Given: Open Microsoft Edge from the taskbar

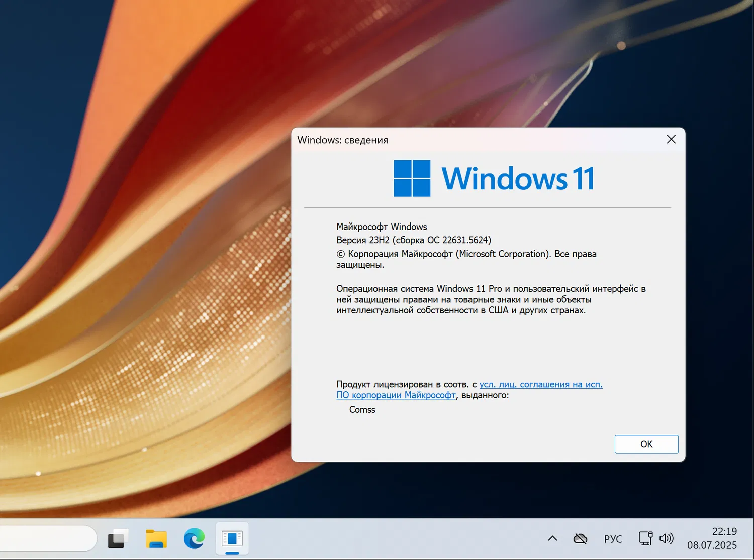Looking at the screenshot, I should coord(194,538).
